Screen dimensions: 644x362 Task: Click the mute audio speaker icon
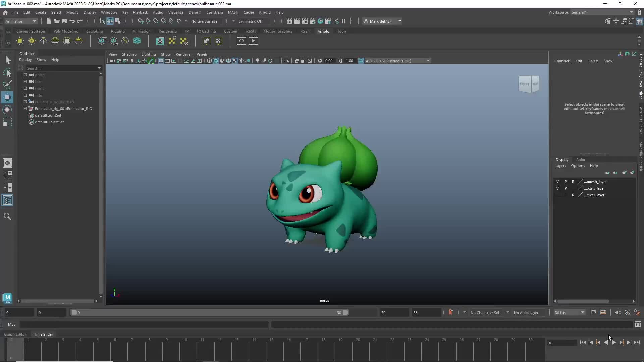[x=618, y=312]
